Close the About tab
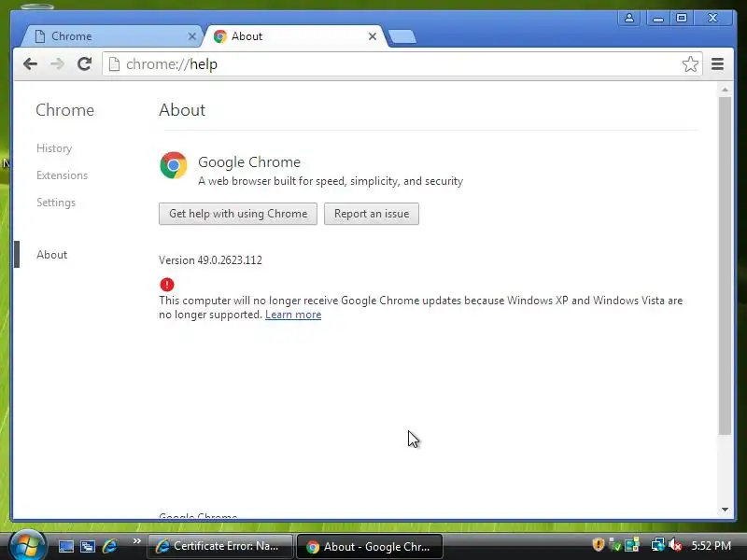 pyautogui.click(x=373, y=36)
